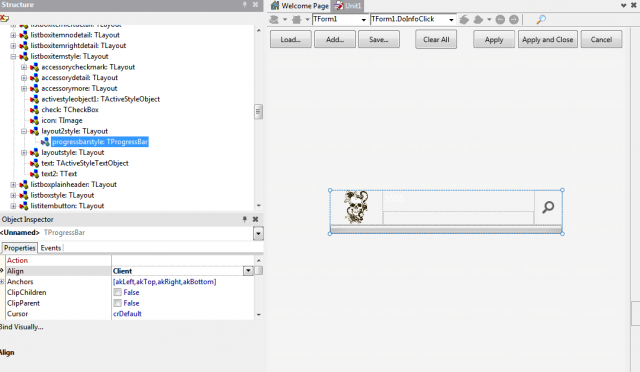
Task: Click the pin icon on the Structure panel
Action: (x=244, y=4)
